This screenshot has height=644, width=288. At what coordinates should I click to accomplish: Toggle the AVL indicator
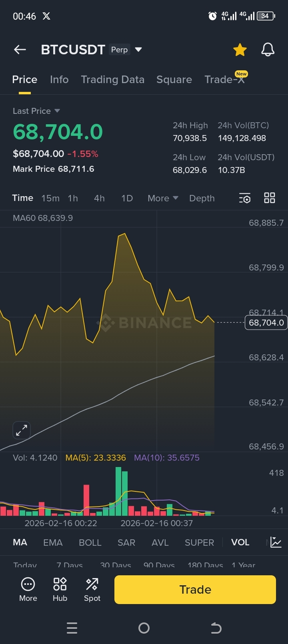[160, 543]
